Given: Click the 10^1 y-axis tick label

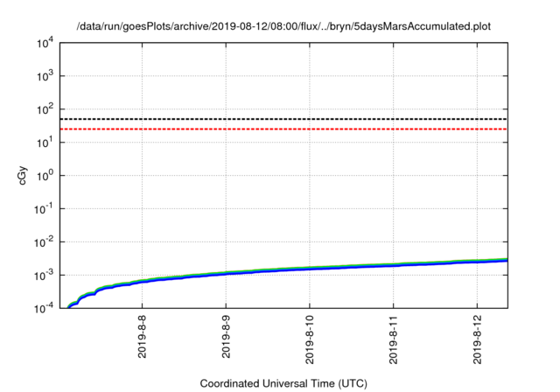Looking at the screenshot, I should (x=45, y=143).
